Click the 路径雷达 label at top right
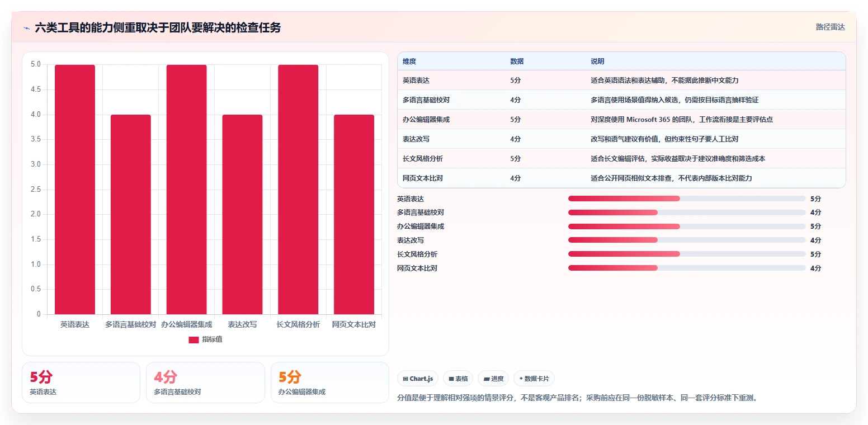Viewport: 868px width, 425px height. pyautogui.click(x=830, y=27)
